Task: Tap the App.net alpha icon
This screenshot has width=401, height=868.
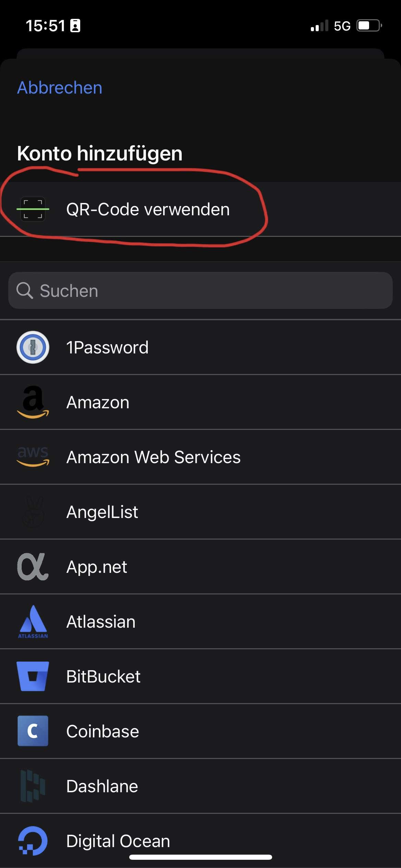Action: click(x=33, y=567)
